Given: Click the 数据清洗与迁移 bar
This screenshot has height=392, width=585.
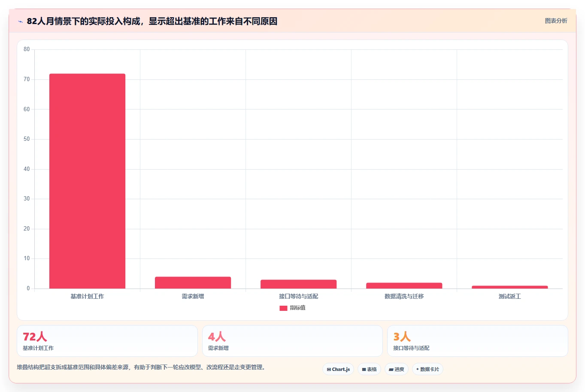Looking at the screenshot, I should pyautogui.click(x=404, y=286).
